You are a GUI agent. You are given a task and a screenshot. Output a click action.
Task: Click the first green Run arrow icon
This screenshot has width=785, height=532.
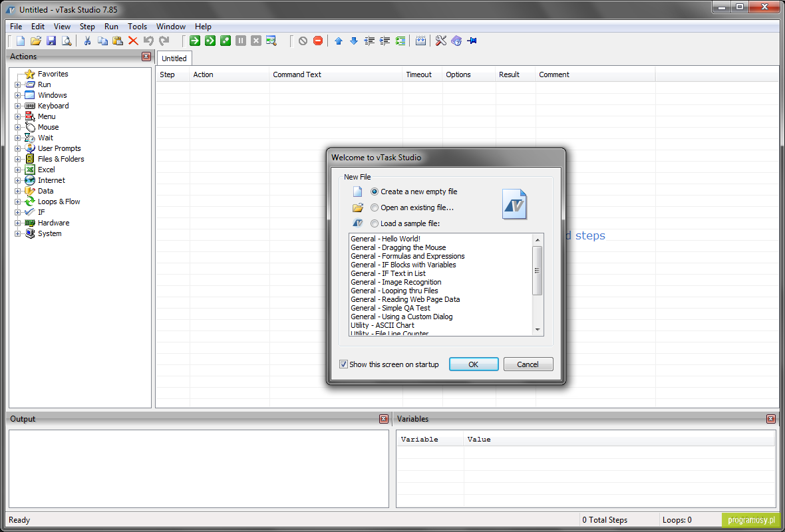195,41
